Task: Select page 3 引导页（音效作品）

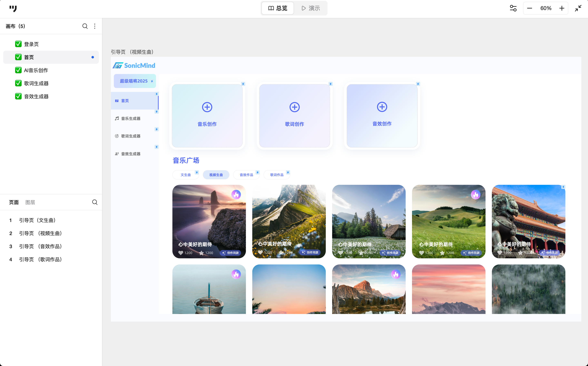Action: coord(40,246)
